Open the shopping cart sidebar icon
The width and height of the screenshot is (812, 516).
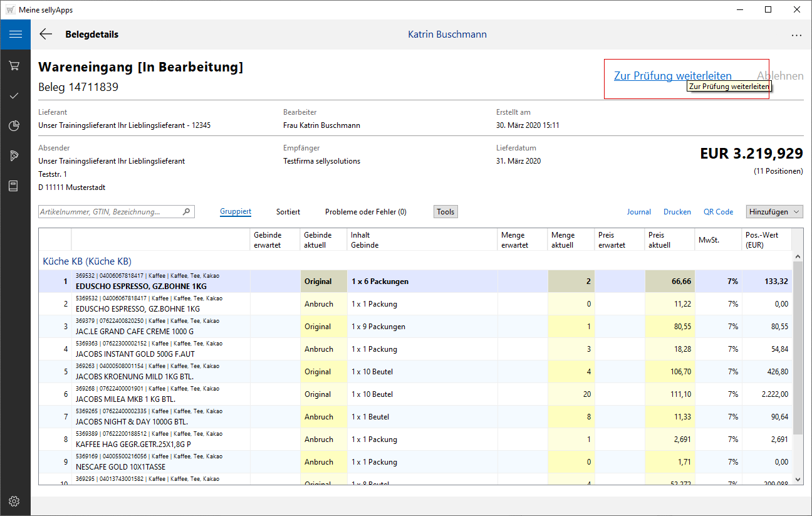pos(15,66)
